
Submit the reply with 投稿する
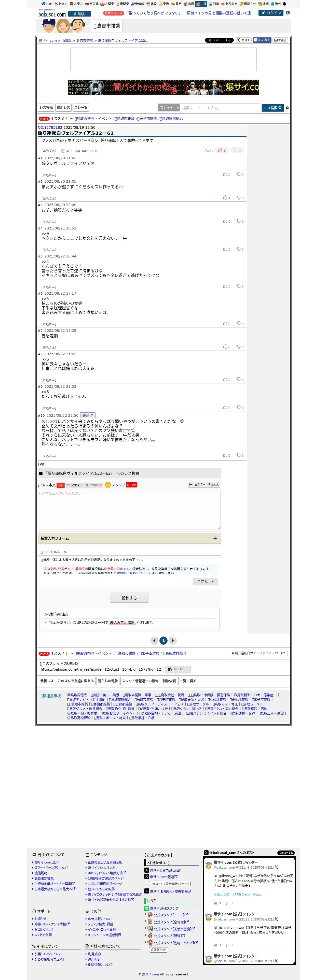tap(129, 598)
